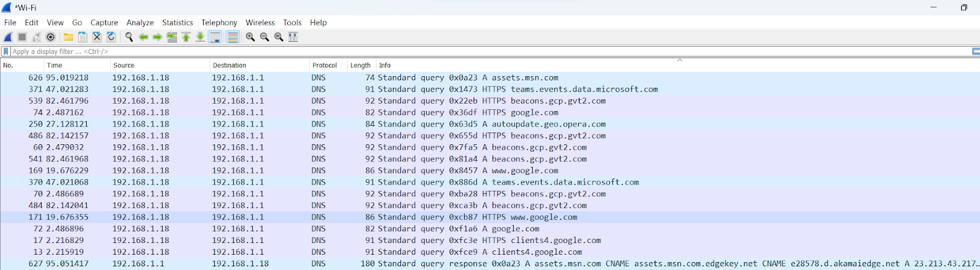The height and width of the screenshot is (270, 980).
Task: Select packet 370 query 0x886d row
Action: pyautogui.click(x=490, y=182)
